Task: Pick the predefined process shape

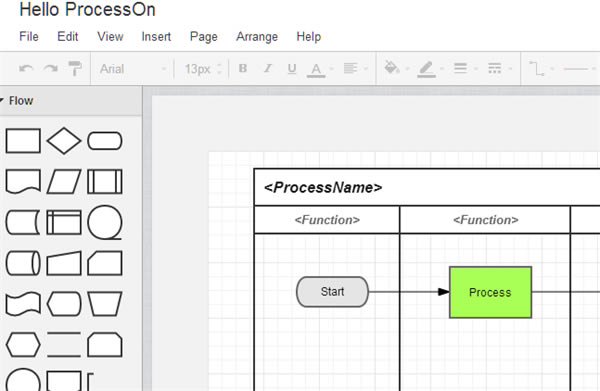Action: [105, 182]
